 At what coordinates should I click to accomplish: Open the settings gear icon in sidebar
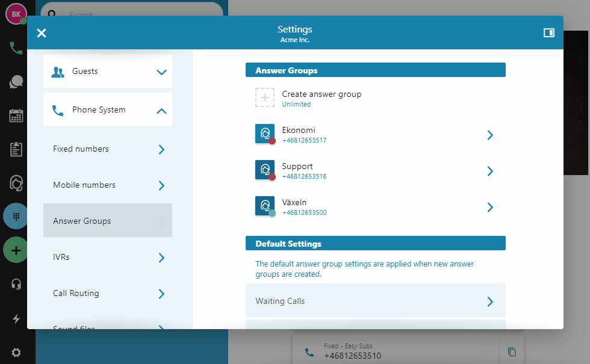coord(16,353)
